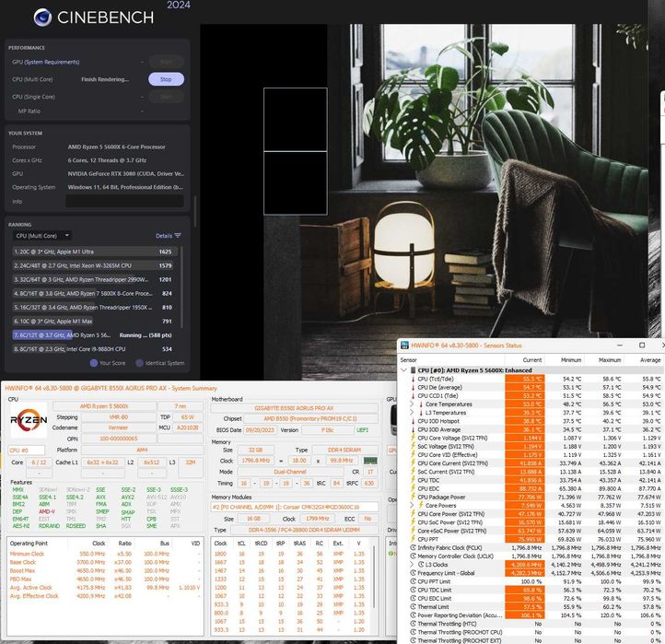The height and width of the screenshot is (644, 665).
Task: Open the memory module selector #2 [P0 CHANNEL A/DIMM 1]
Action: point(295,507)
